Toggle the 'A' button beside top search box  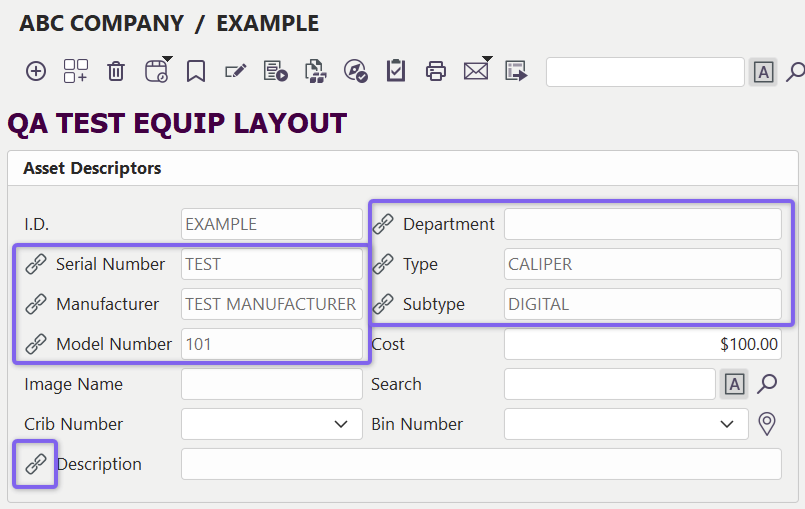click(763, 72)
